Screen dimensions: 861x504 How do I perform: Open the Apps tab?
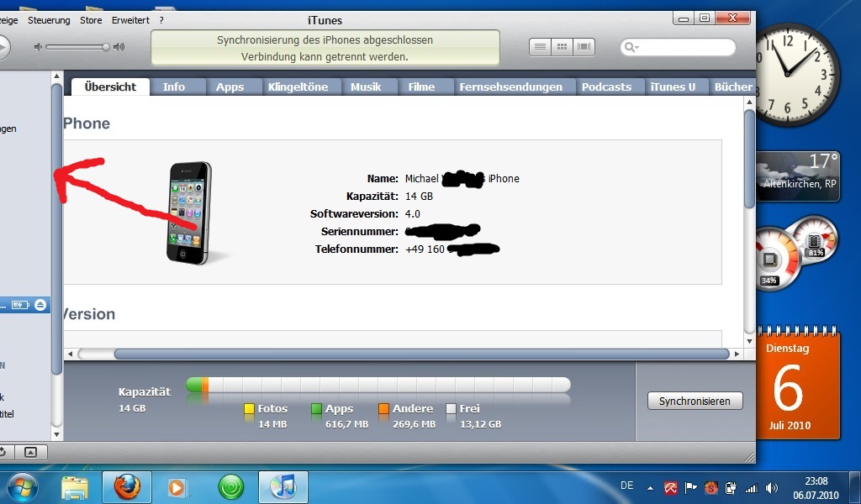tap(230, 87)
